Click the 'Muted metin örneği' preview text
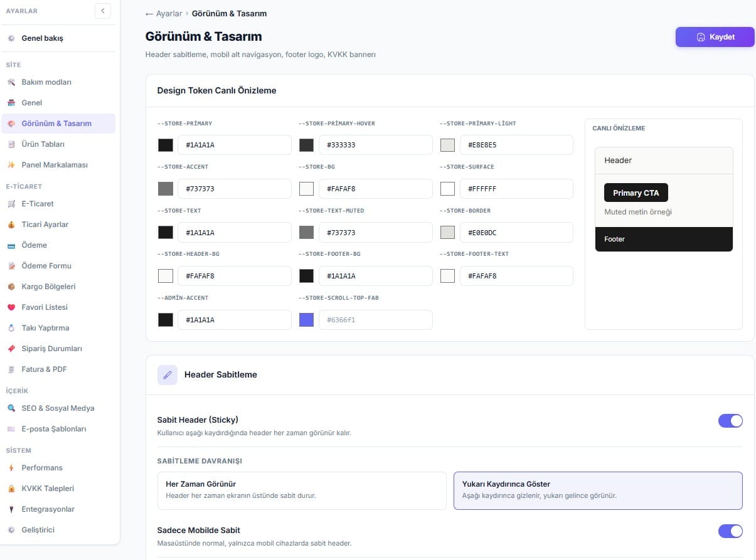This screenshot has height=560, width=756. [x=638, y=212]
